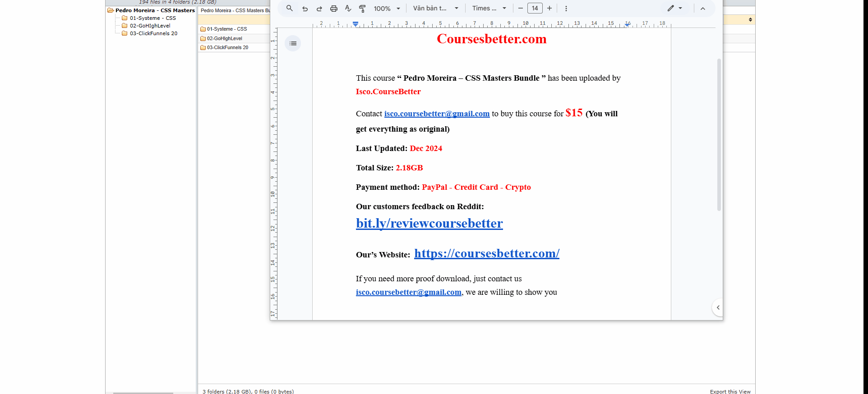Click the open folder icon of the tree root
The height and width of the screenshot is (394, 868).
pyautogui.click(x=111, y=10)
